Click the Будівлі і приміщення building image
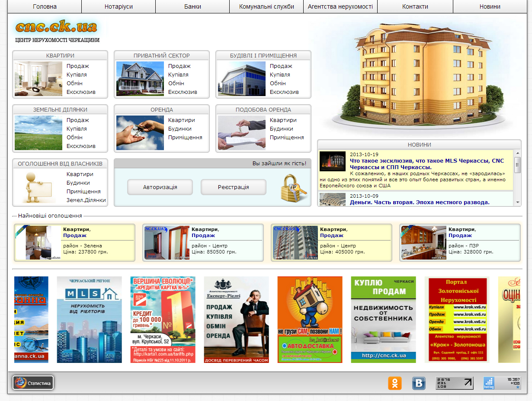The width and height of the screenshot is (532, 401). click(242, 79)
